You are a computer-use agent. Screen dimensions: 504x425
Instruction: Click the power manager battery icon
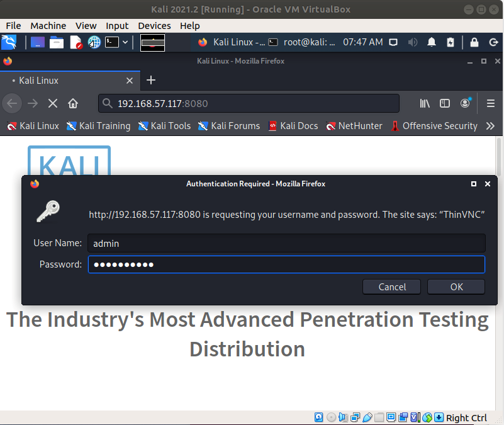click(x=451, y=42)
